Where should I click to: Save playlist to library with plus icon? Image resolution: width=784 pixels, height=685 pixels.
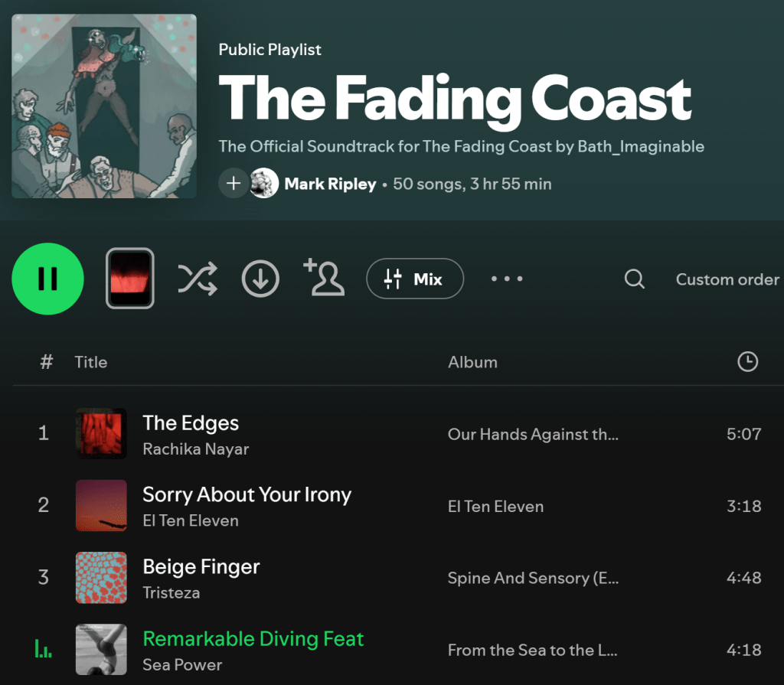pos(233,184)
